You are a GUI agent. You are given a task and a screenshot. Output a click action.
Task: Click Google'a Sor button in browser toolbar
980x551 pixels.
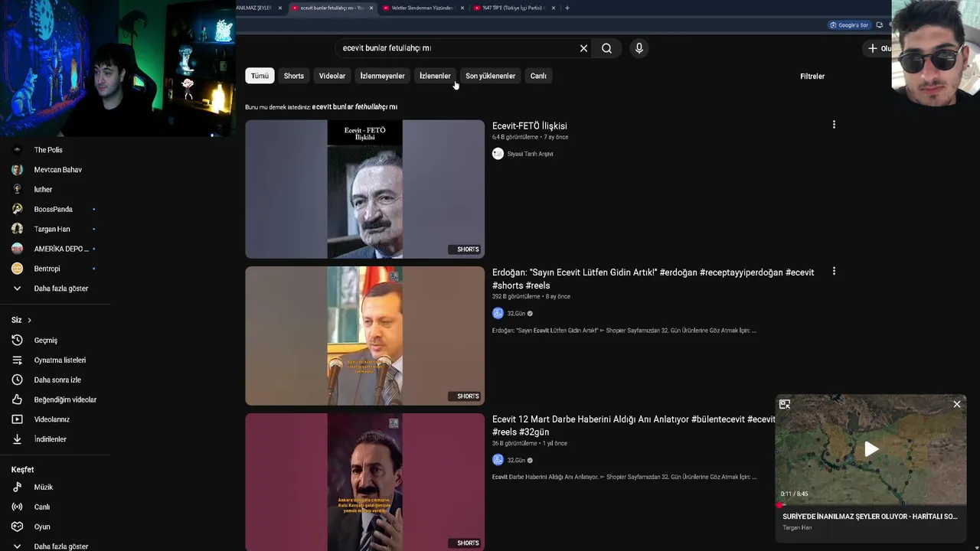point(849,25)
